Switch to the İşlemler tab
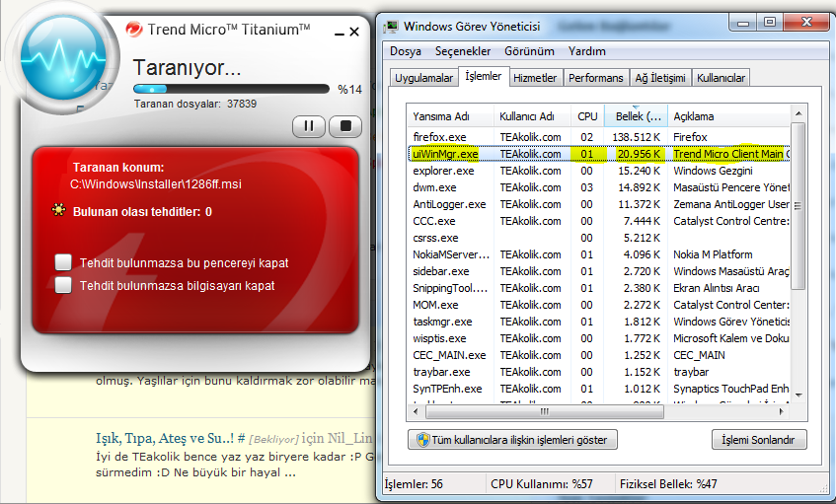Screen dimensions: 836x504 pyautogui.click(x=483, y=76)
